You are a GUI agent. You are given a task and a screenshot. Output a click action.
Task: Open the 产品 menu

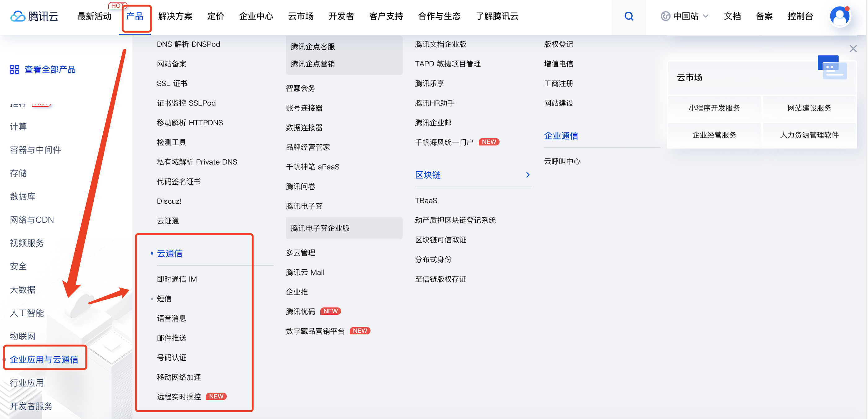(134, 16)
